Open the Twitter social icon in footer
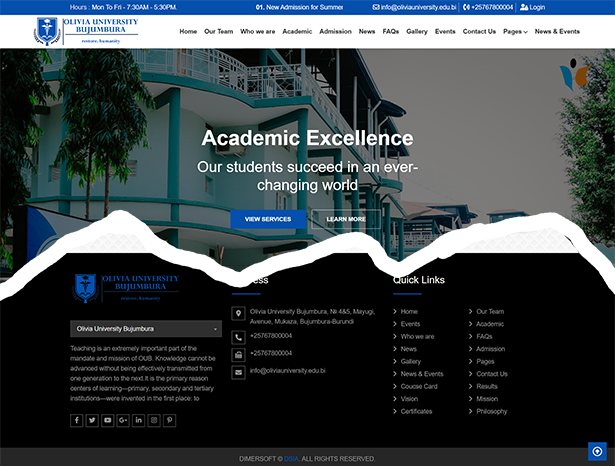This screenshot has height=466, width=615. click(x=92, y=420)
